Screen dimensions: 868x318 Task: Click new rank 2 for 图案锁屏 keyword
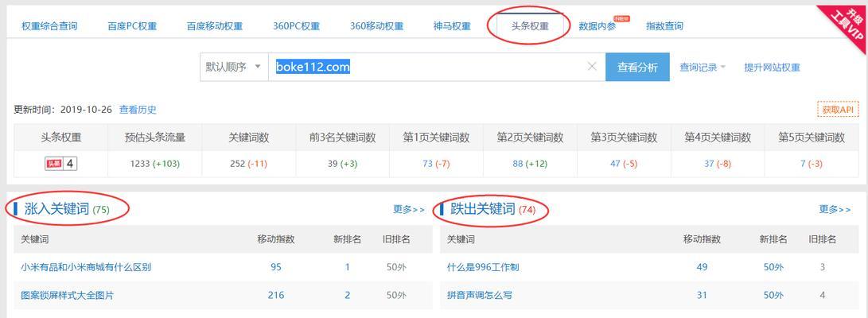coord(347,295)
